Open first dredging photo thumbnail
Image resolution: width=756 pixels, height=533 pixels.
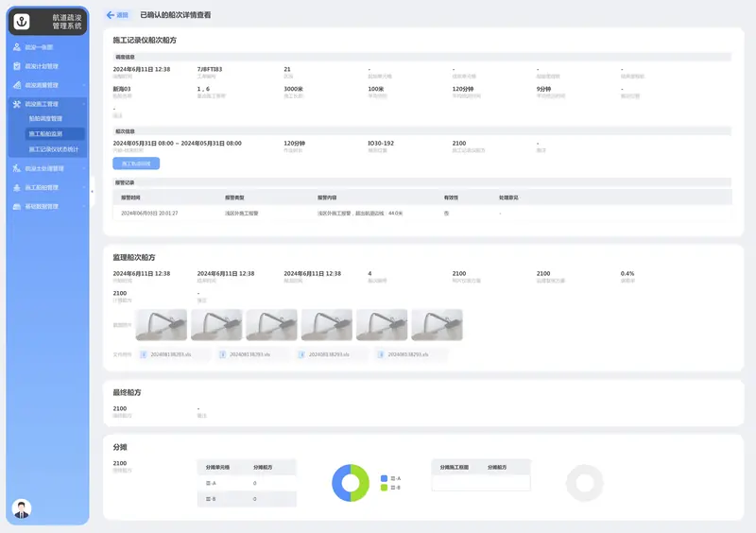[x=162, y=325]
